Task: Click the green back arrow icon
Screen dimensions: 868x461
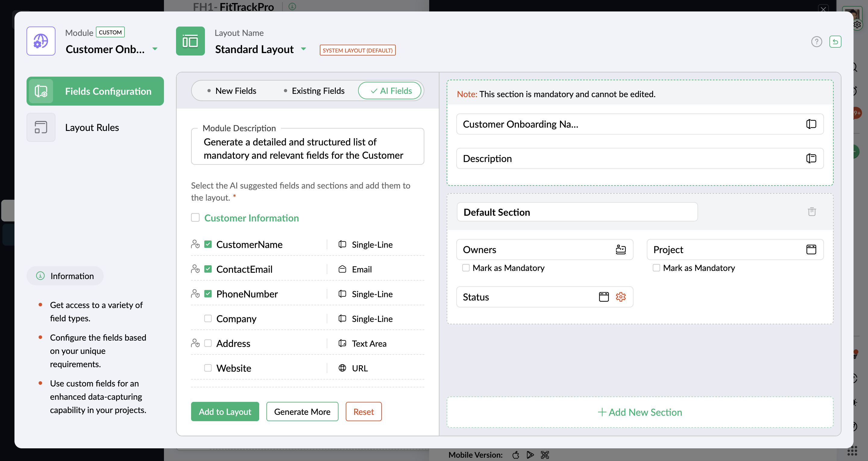Action: pos(835,42)
